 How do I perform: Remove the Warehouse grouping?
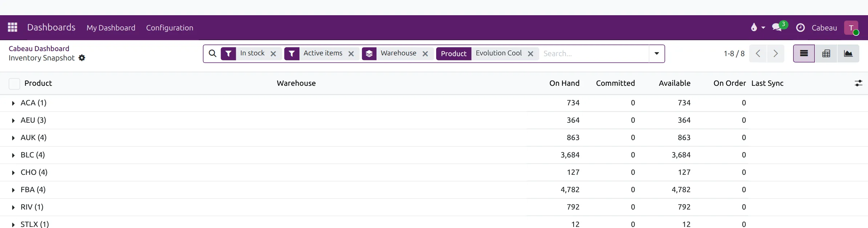click(425, 54)
